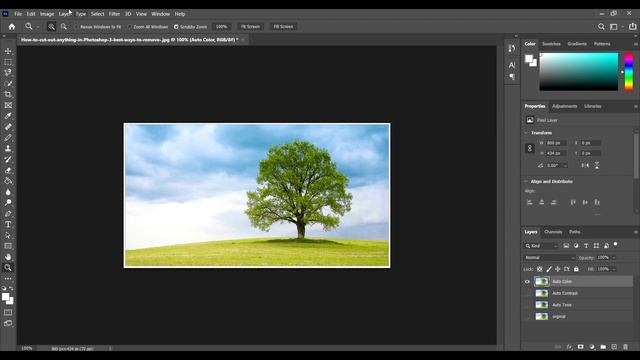
Task: Pick a color in the color field
Action: 579,71
